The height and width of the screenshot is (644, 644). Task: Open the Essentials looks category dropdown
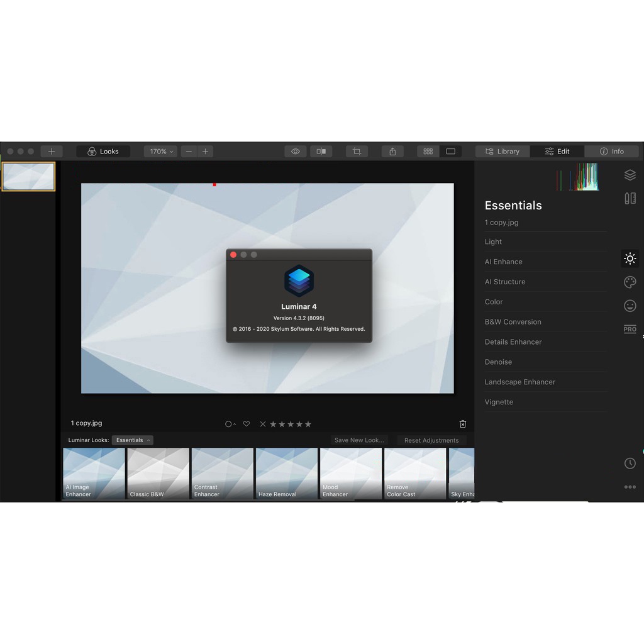pos(132,440)
